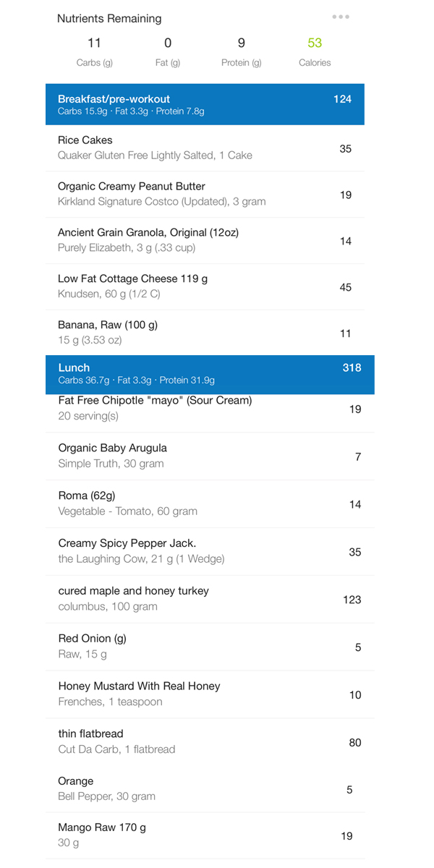Open the Rice Cakes food entry
The height and width of the screenshot is (868, 434).
pos(205,148)
